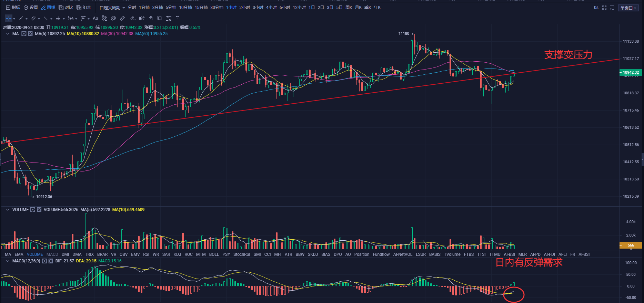Select the BOLL indicator tab
The image size is (644, 303).
214,254
